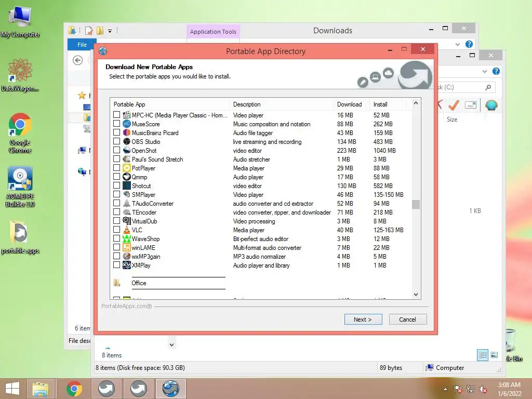Expand the ribbon chevron in rear window
The image size is (532, 399).
485,71
